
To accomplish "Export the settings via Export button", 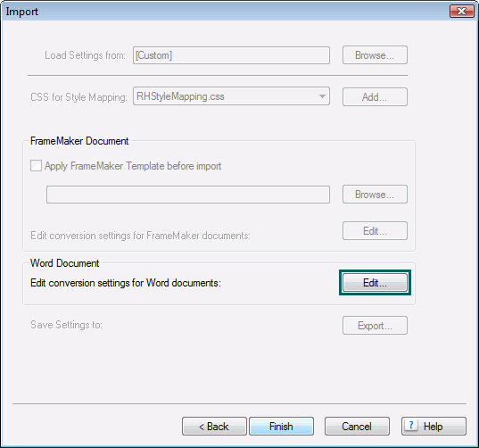I will pyautogui.click(x=375, y=325).
